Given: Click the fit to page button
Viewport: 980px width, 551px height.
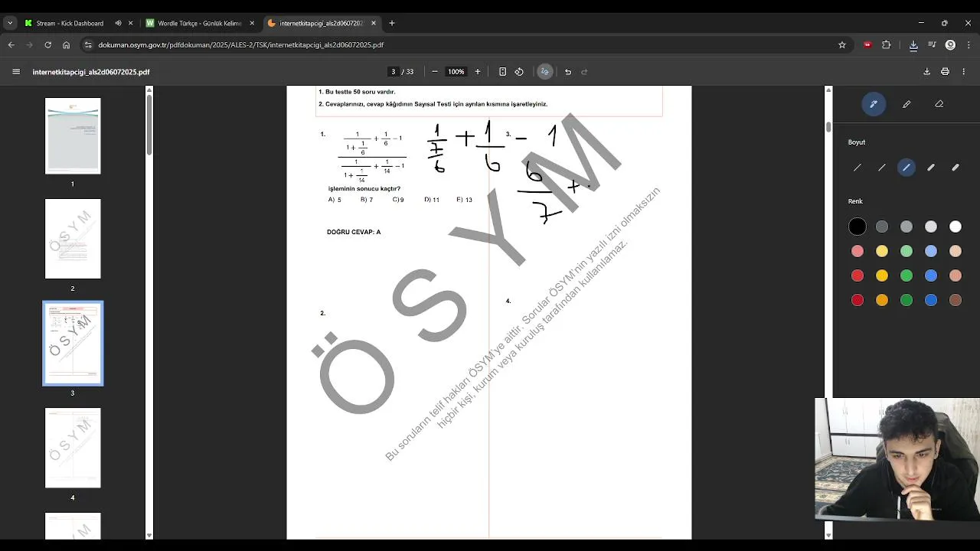Looking at the screenshot, I should 502,72.
